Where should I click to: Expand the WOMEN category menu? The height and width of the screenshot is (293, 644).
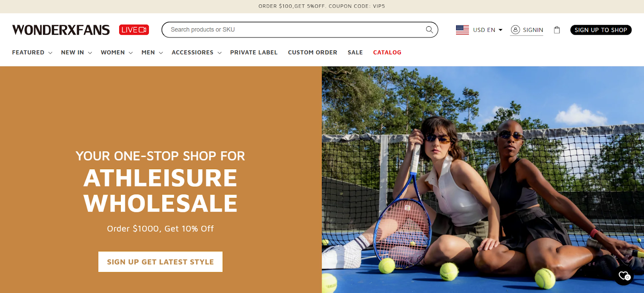tap(117, 52)
